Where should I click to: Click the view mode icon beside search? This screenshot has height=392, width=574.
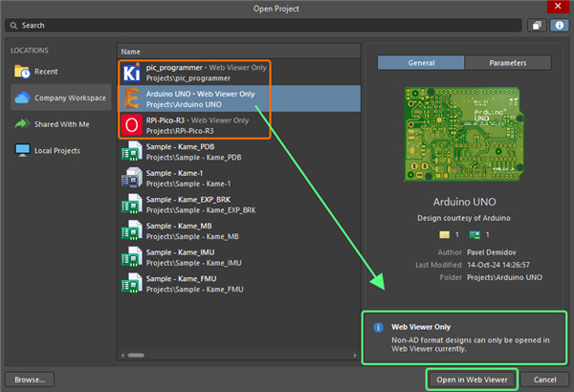click(x=537, y=25)
